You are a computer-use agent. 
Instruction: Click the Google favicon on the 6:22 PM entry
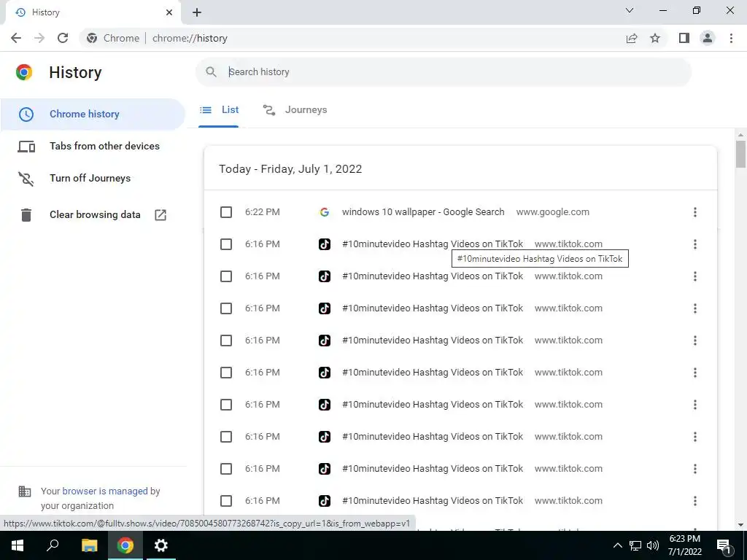tap(325, 212)
